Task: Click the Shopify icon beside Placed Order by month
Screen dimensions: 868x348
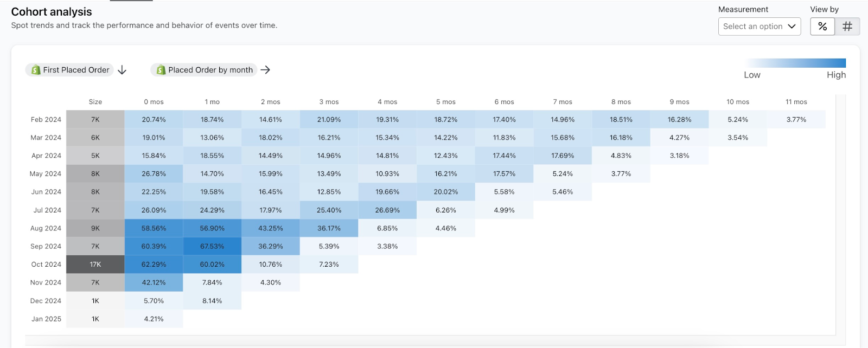Action: tap(161, 70)
